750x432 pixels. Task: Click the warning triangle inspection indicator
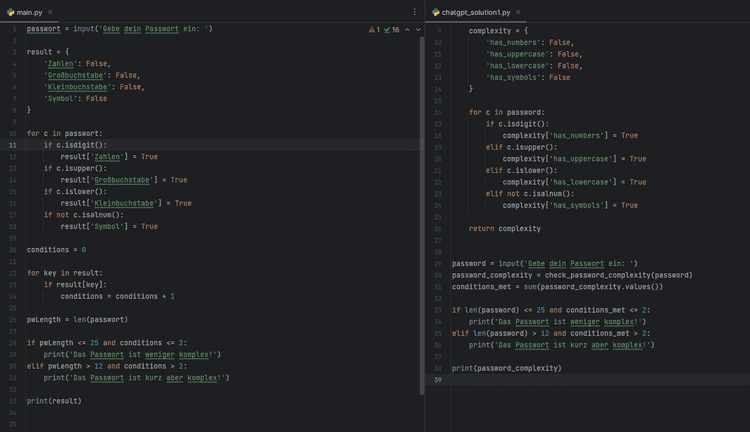(372, 30)
